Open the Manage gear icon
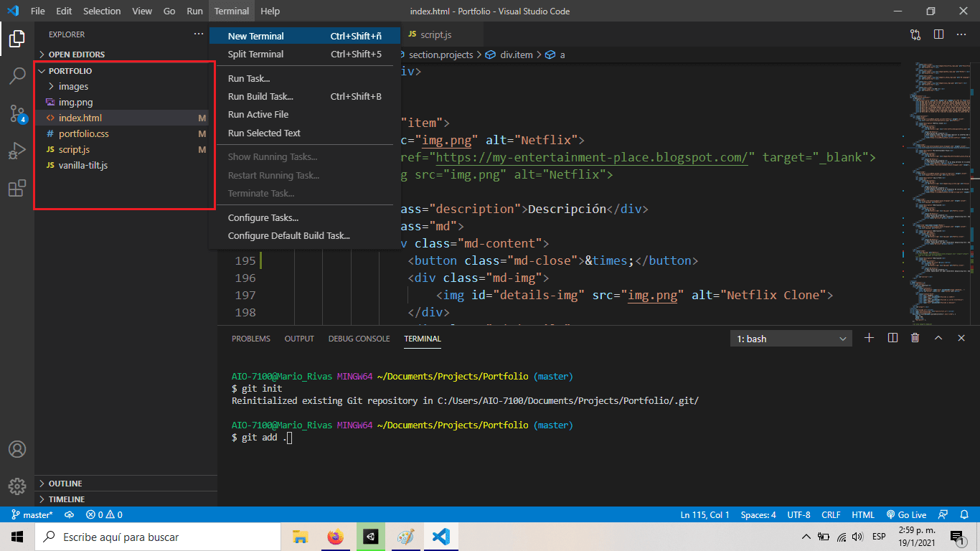Screen dimensions: 980x551 [x=17, y=486]
